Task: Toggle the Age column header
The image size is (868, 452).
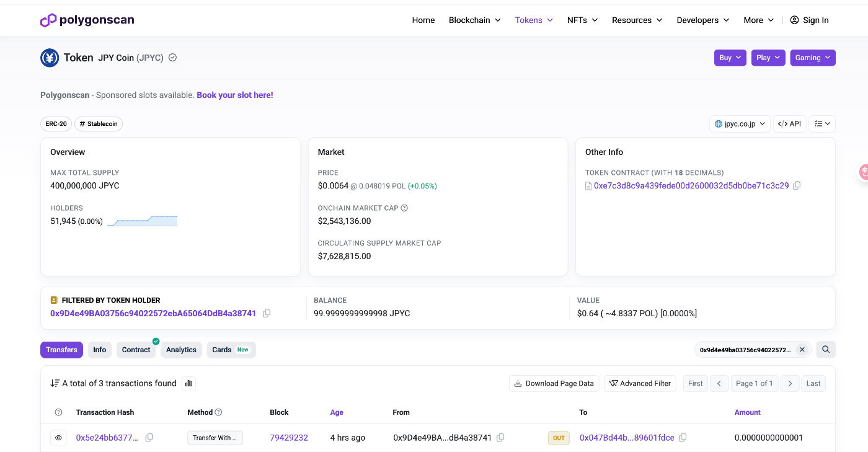Action: (x=337, y=412)
